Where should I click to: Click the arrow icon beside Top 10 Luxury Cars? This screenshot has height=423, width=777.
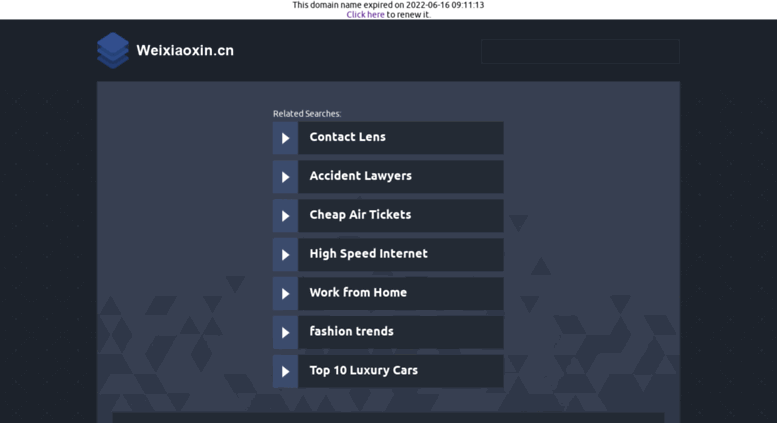tap(285, 371)
